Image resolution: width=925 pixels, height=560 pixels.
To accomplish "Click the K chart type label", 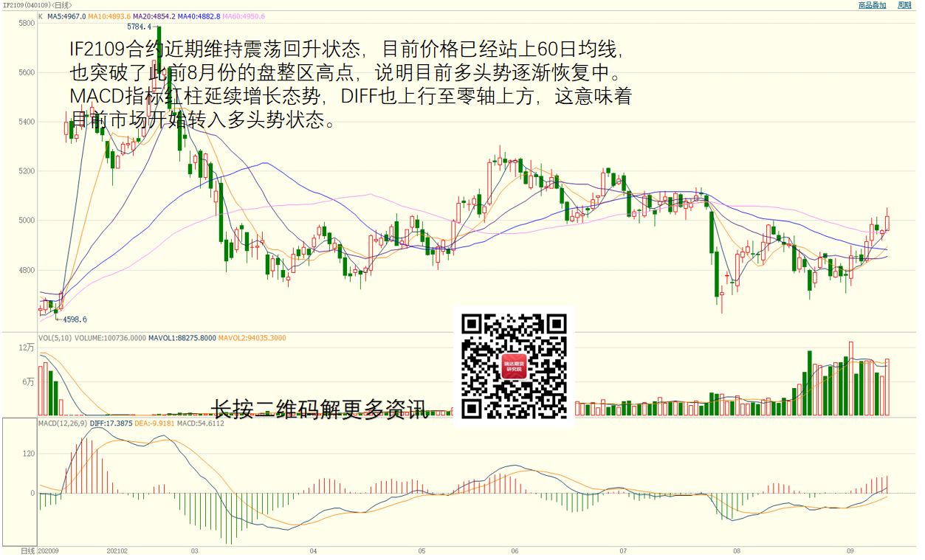I will click(x=41, y=16).
